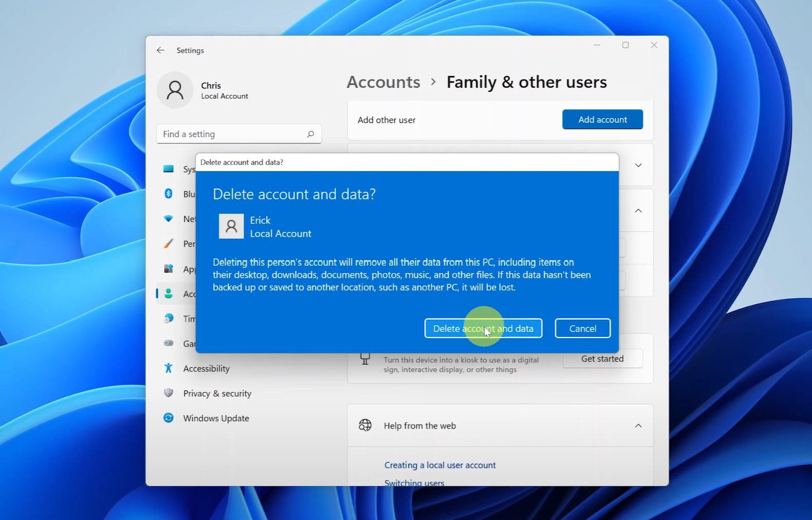Screen dimensions: 812x520
Task: Collapse the Help from the web section
Action: (638, 426)
